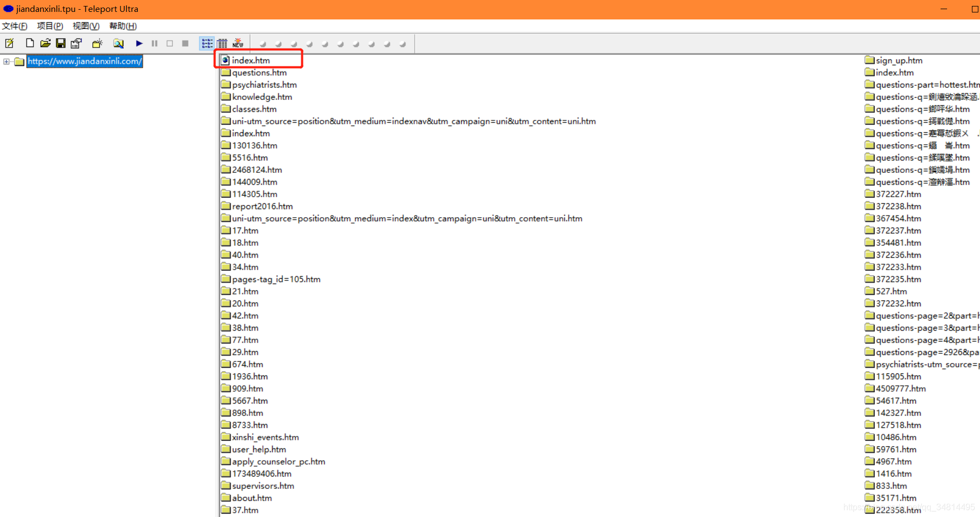Select 1416.htm folder
Screen dimensions: 980x517
click(894, 474)
